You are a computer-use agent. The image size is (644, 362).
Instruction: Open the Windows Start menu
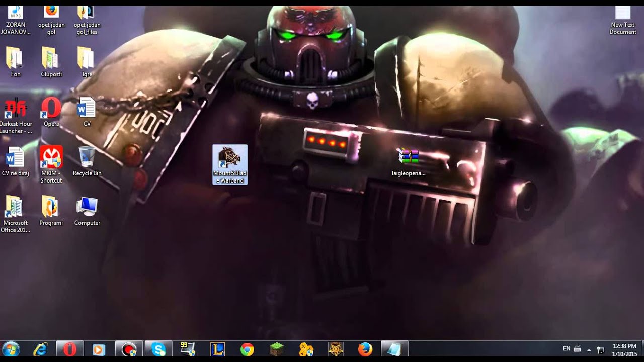pos(11,349)
